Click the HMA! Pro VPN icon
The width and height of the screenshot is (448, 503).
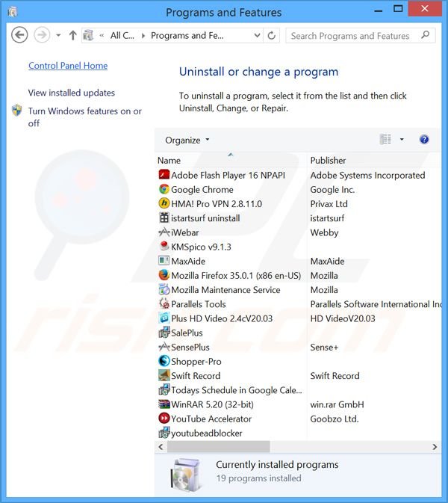[164, 203]
